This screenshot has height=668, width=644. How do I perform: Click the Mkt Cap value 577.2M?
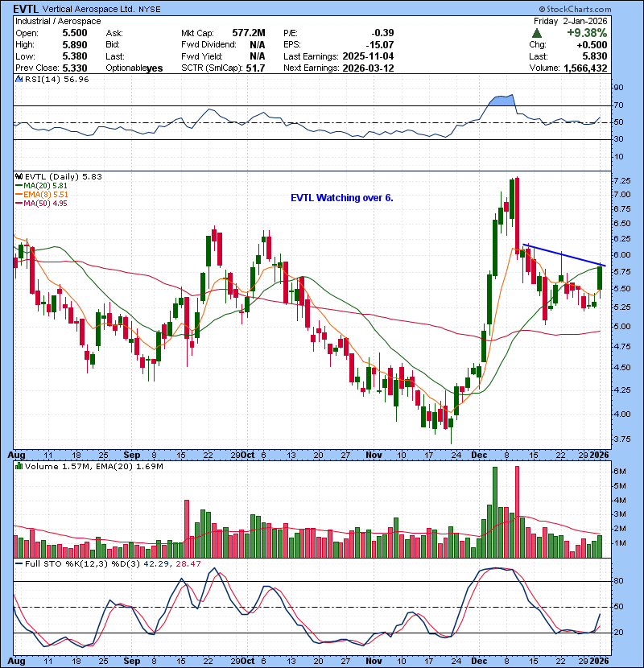tap(249, 33)
